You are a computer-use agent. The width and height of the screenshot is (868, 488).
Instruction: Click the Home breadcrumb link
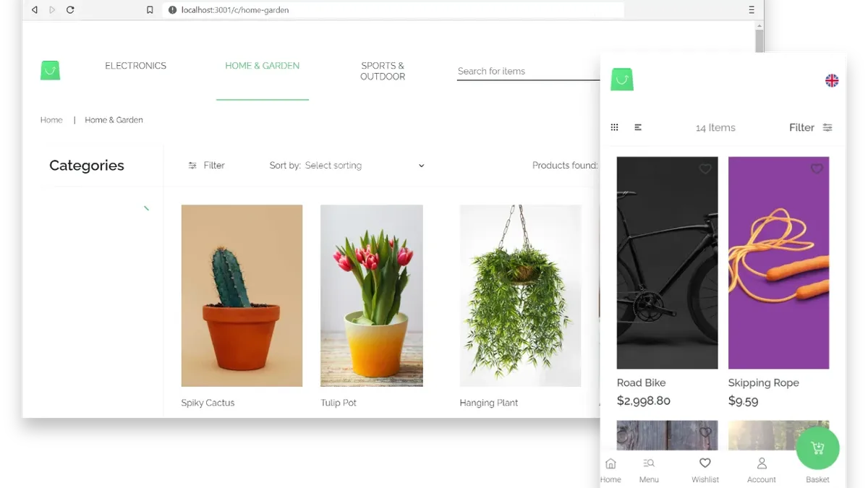(x=51, y=120)
